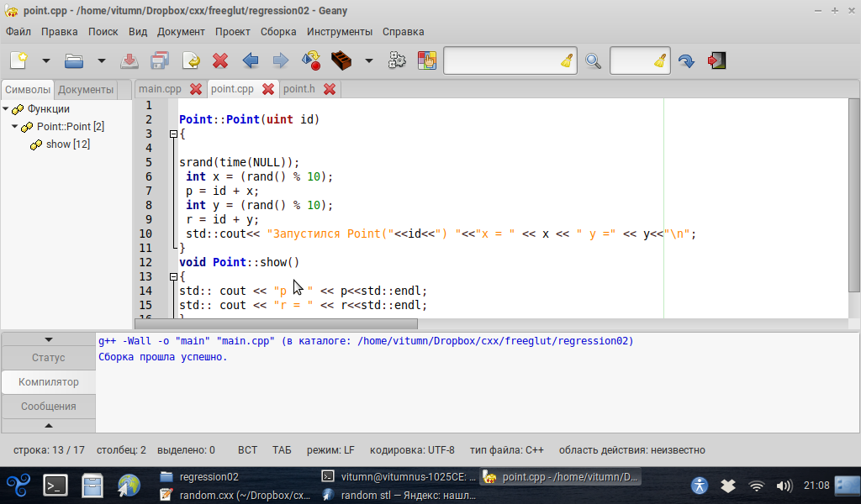Image resolution: width=861 pixels, height=504 pixels.
Task: Select the point.cpp editor tab
Action: point(232,89)
